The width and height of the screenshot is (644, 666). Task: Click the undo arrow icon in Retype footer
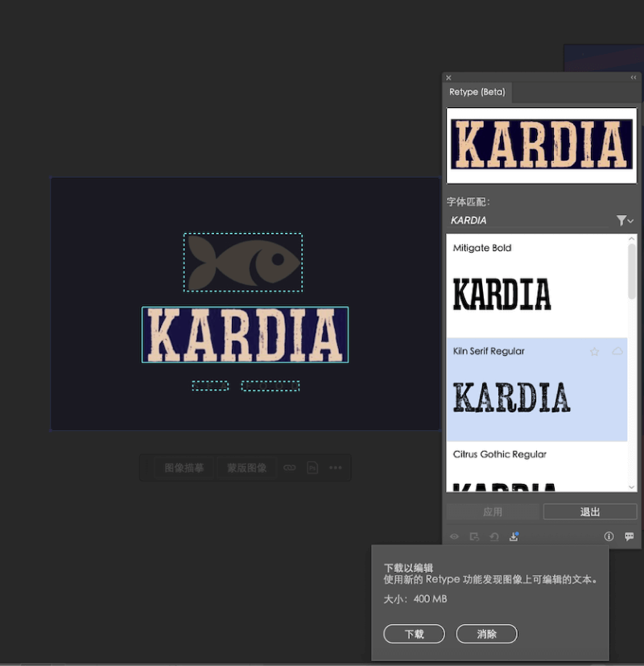(x=494, y=536)
